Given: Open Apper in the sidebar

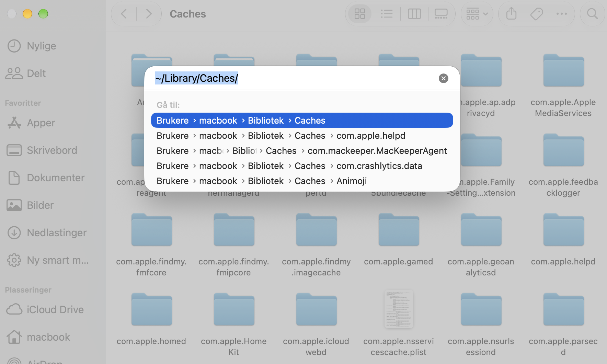Looking at the screenshot, I should click(x=31, y=123).
